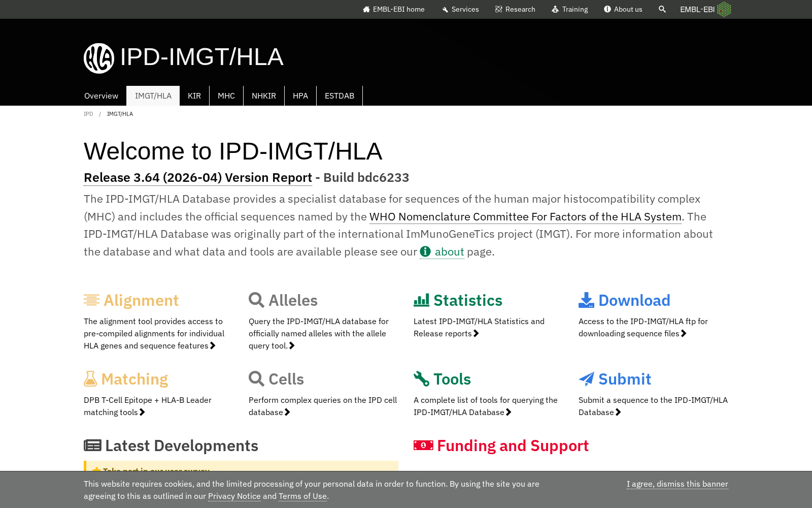Open the HPA tab
The height and width of the screenshot is (508, 812).
[300, 96]
